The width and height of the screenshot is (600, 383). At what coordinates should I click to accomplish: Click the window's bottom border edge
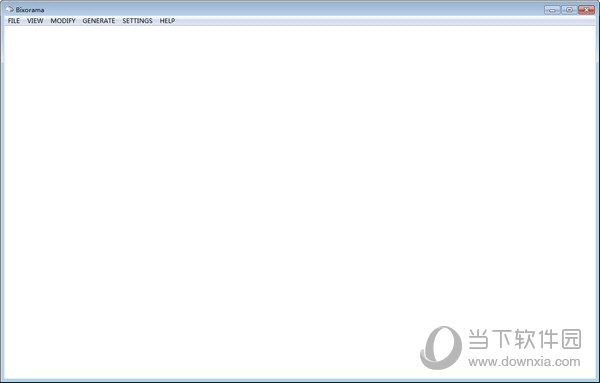(300, 381)
